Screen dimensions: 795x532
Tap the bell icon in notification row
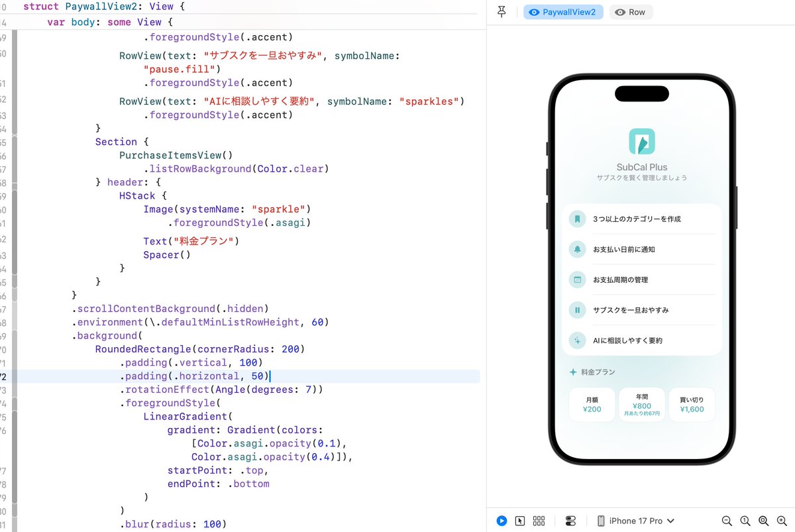click(x=577, y=249)
